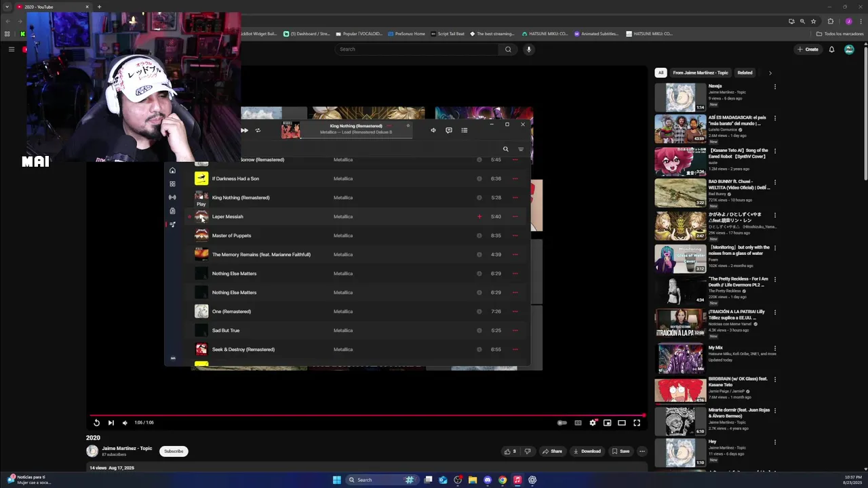Click the search magnifier in the music app

click(x=505, y=149)
